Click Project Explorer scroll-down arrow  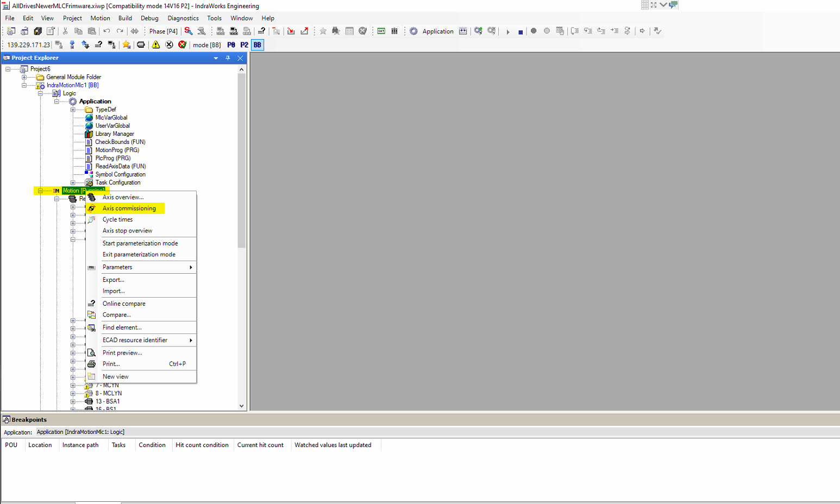(242, 406)
